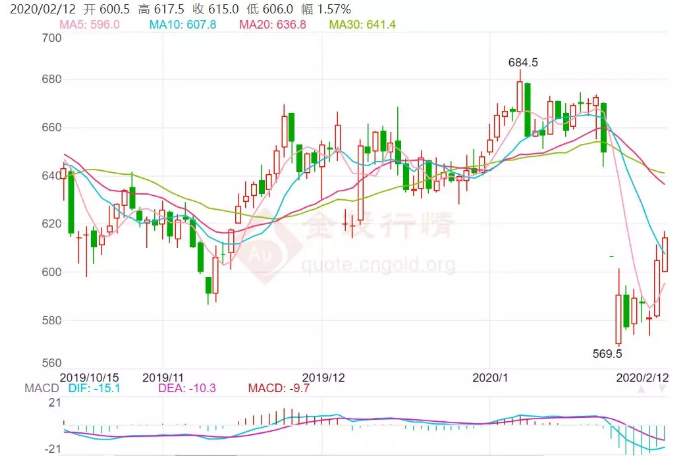Select the close price 615.0 in header
This screenshot has width=691, height=466.
[x=223, y=9]
